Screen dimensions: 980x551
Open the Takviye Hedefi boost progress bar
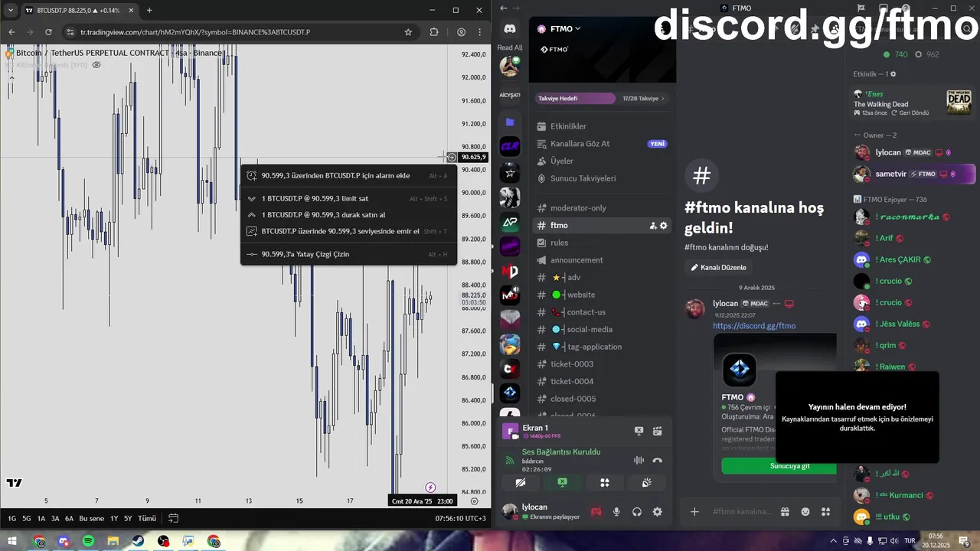click(x=602, y=99)
